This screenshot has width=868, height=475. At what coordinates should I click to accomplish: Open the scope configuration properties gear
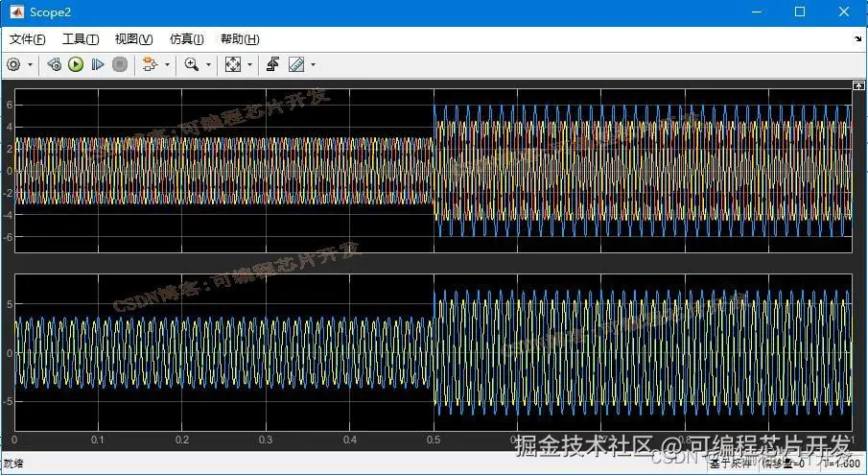pyautogui.click(x=13, y=65)
